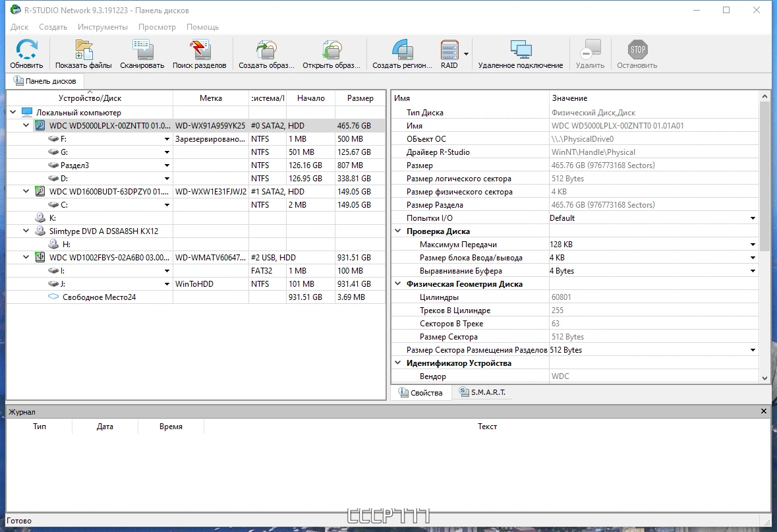This screenshot has height=532, width=777.
Task: Click Создать образ toolbar icon
Action: [x=267, y=50]
